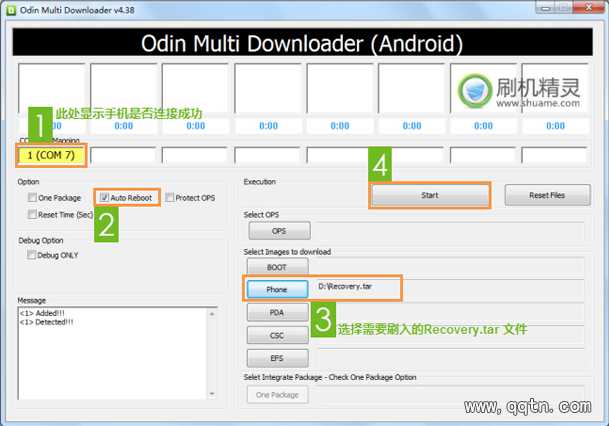609x426 pixels.
Task: Click the EFS image button
Action: tap(277, 358)
